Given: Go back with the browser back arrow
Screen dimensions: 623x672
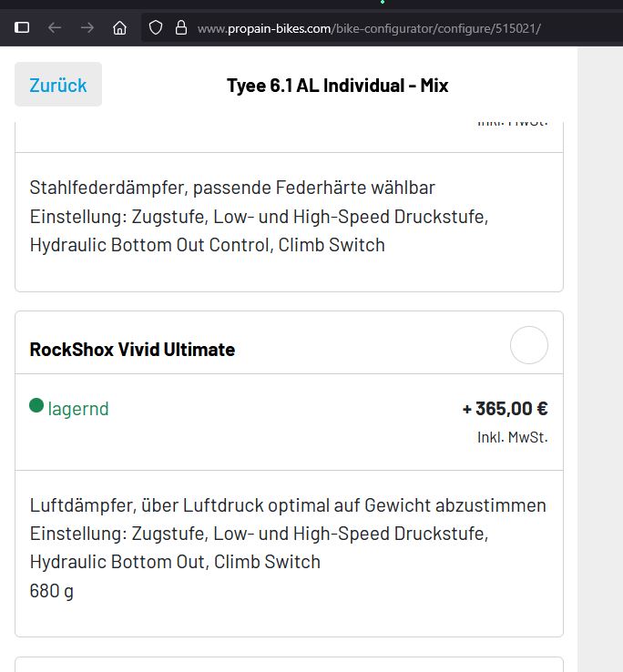Looking at the screenshot, I should 55,27.
